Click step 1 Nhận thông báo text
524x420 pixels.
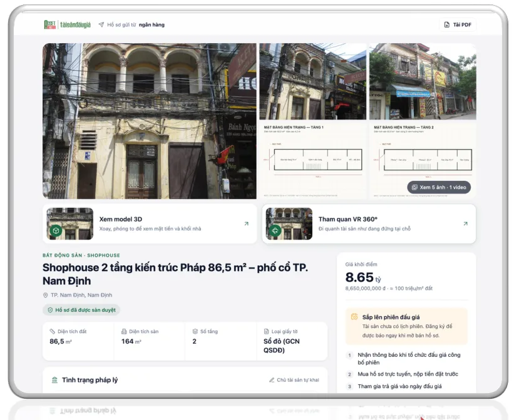coord(409,359)
